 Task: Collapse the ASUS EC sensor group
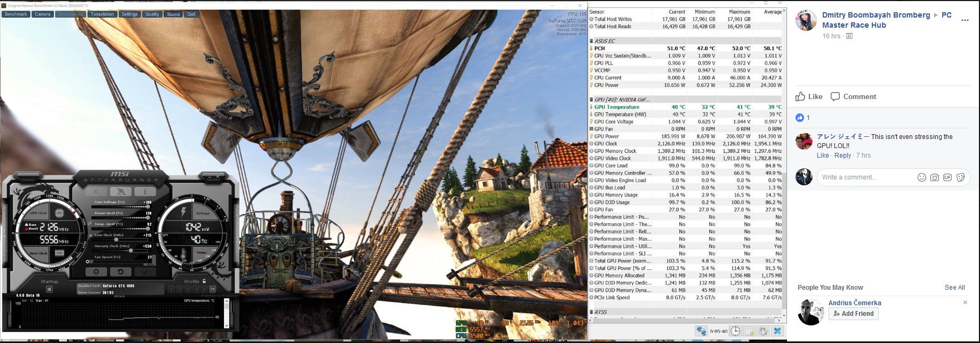(x=591, y=41)
